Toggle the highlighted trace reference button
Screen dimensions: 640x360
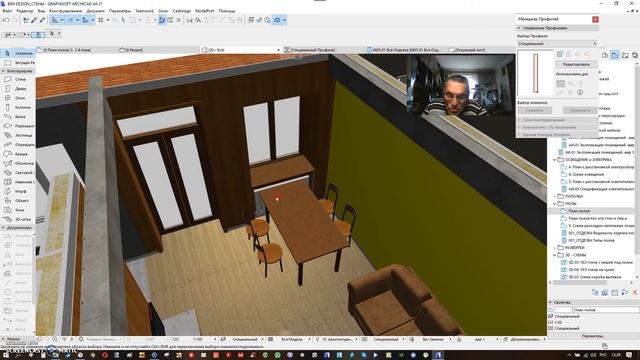point(162,20)
